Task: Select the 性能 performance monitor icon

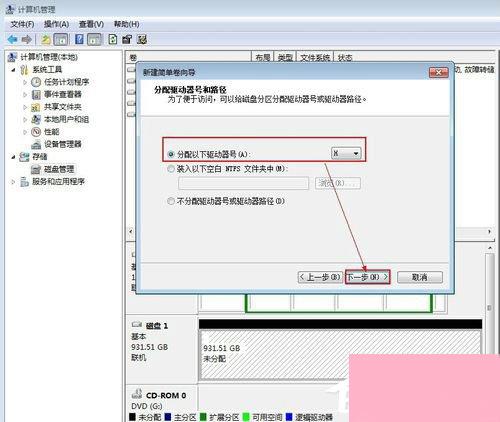Action: (36, 132)
